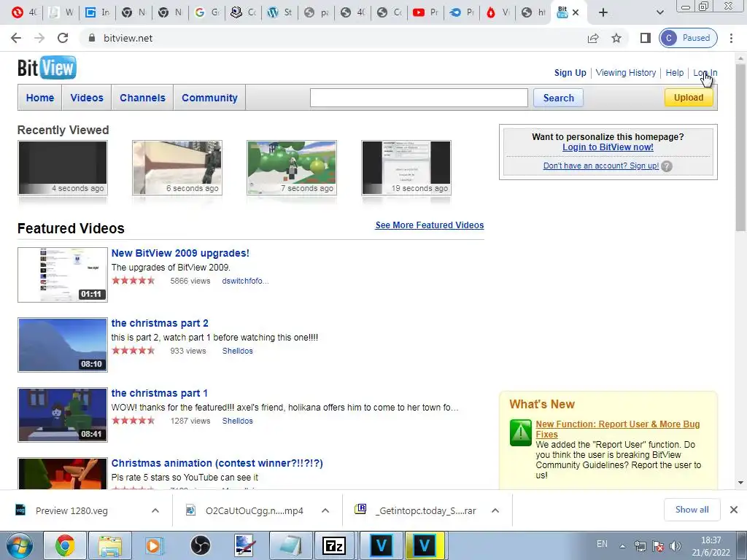Screen dimensions: 747x560
Task: Close the downloads bar
Action: (x=734, y=510)
